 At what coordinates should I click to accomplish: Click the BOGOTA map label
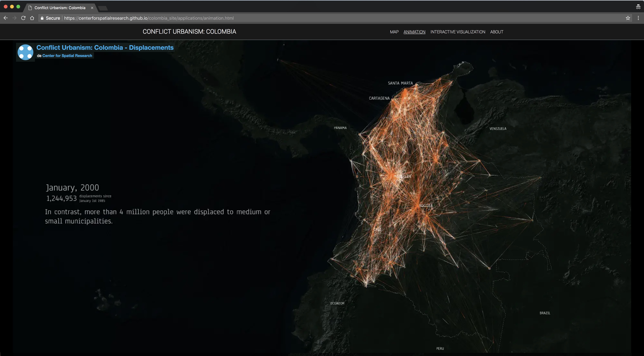(426, 205)
